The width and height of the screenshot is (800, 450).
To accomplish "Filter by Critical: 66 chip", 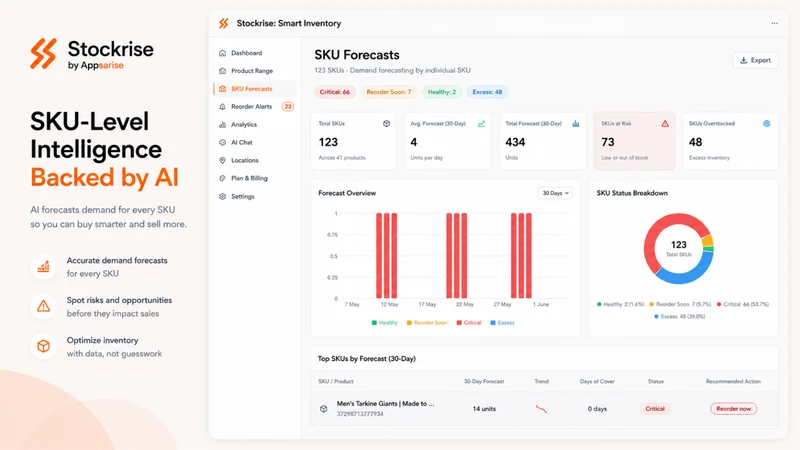I will 335,92.
